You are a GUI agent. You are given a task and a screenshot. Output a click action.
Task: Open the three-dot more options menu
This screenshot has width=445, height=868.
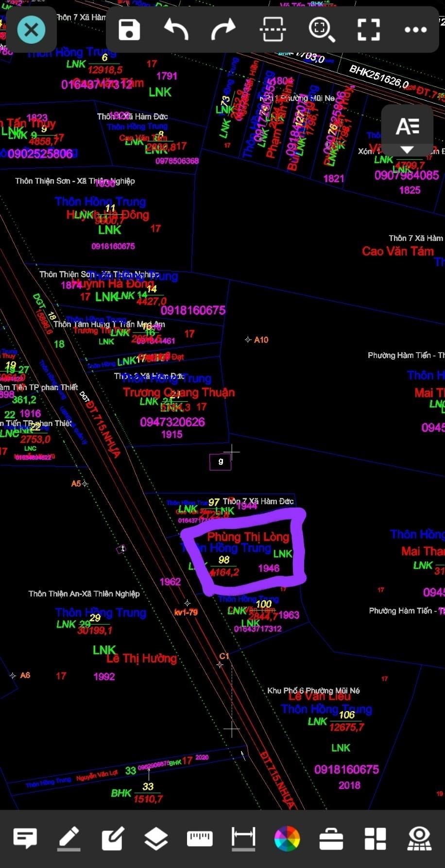415,30
